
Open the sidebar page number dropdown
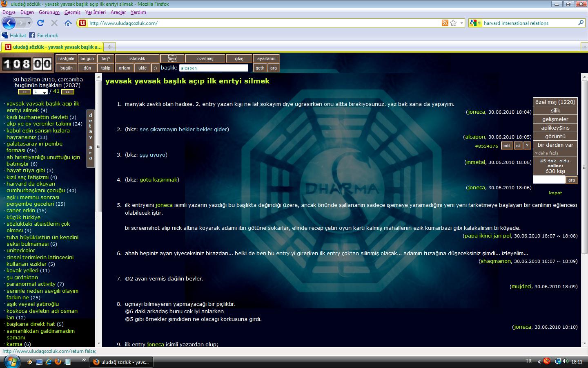point(40,92)
